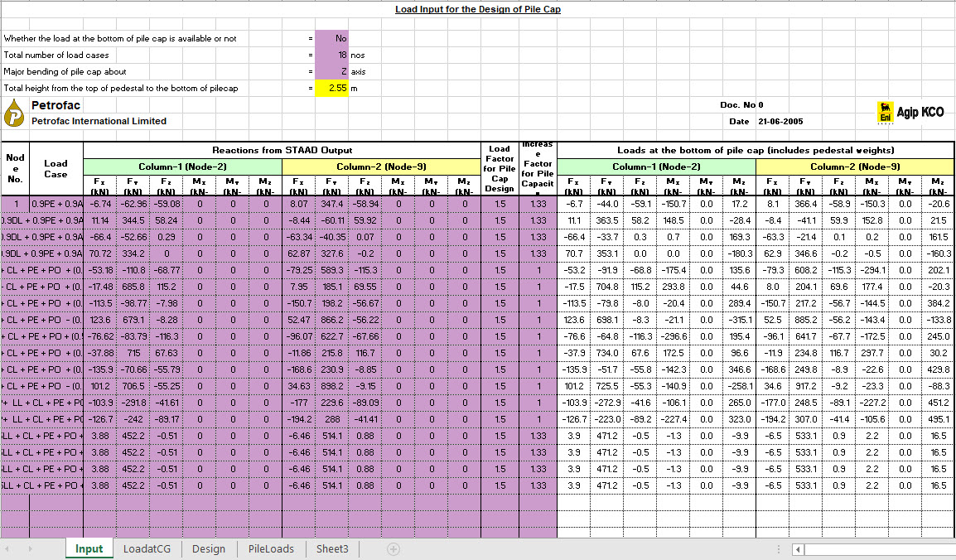Select the yellow cell showing 2.55

[x=331, y=88]
